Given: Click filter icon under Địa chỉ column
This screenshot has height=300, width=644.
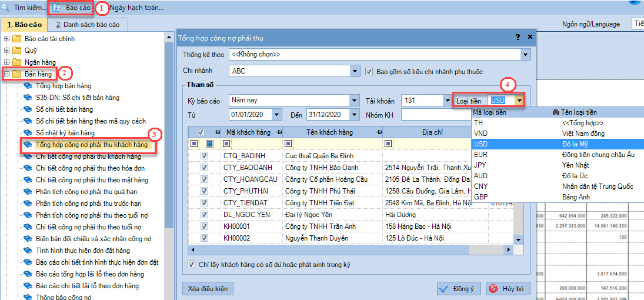Looking at the screenshot, I should (x=389, y=144).
